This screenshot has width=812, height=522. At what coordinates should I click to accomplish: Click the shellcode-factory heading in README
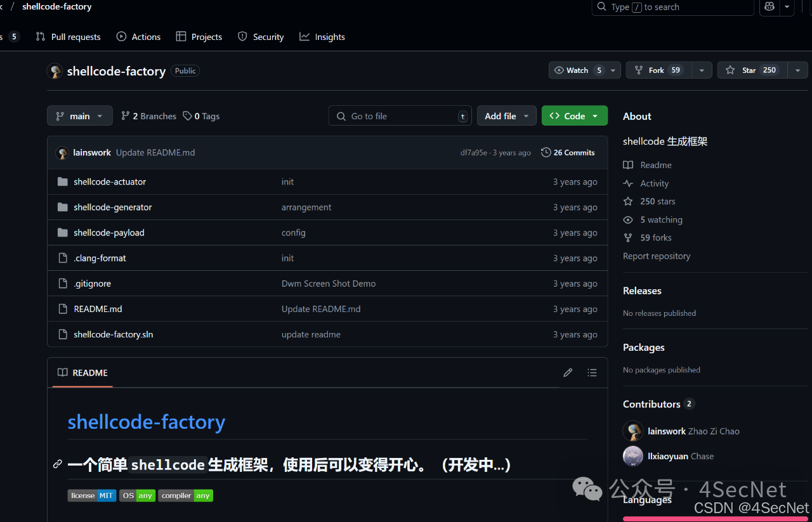point(147,422)
